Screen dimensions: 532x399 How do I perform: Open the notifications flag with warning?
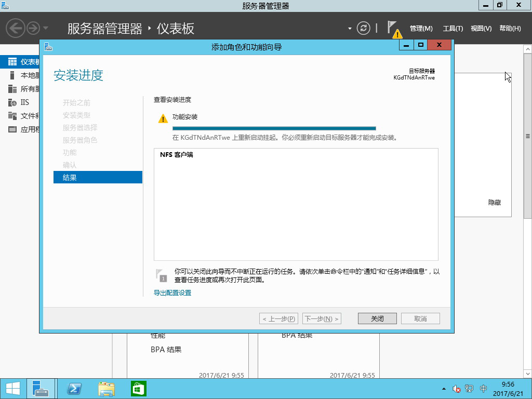(393, 29)
